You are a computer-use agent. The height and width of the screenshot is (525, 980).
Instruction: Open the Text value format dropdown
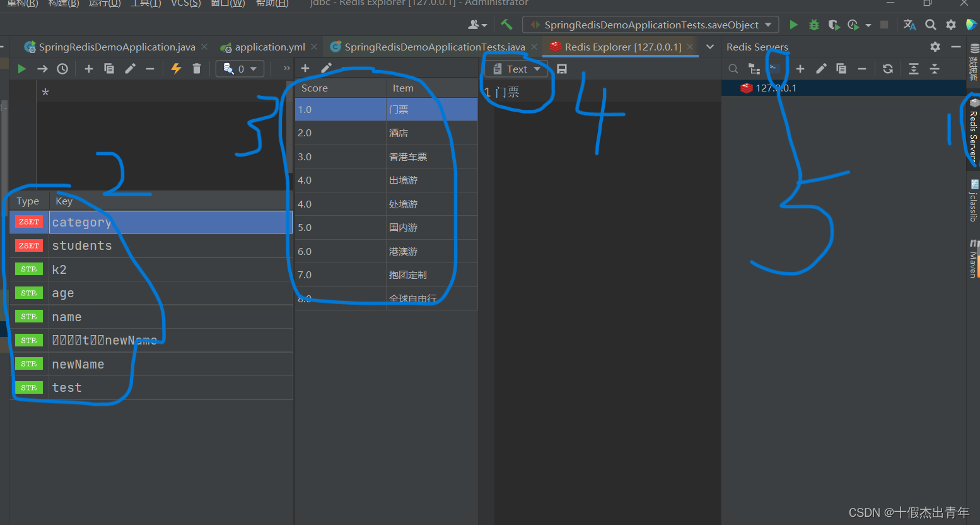[517, 69]
